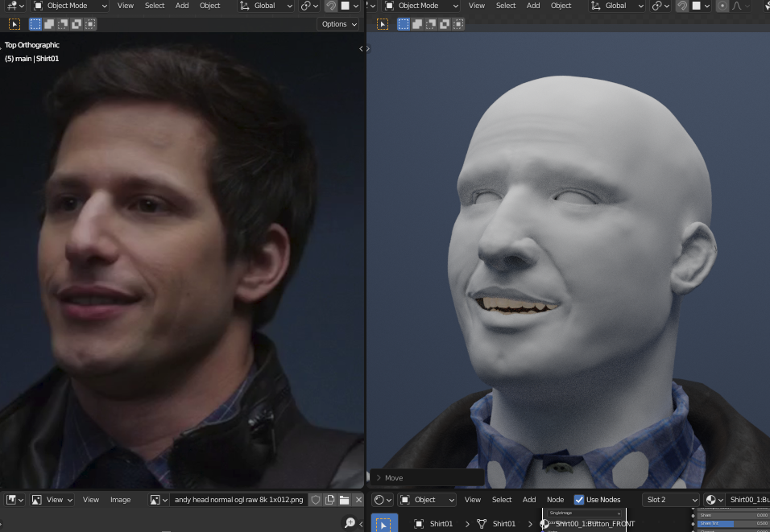Open the Slot 2 material slot dropdown
This screenshot has height=532, width=770.
(671, 500)
